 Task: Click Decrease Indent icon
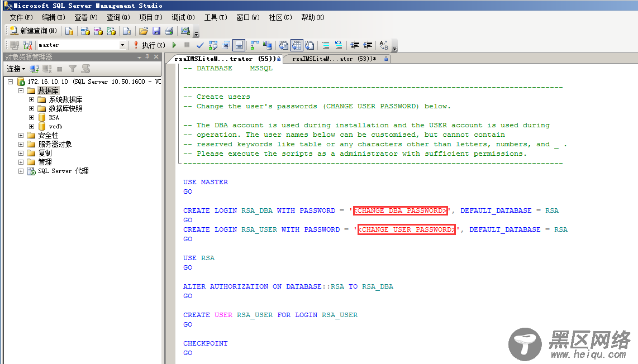355,45
